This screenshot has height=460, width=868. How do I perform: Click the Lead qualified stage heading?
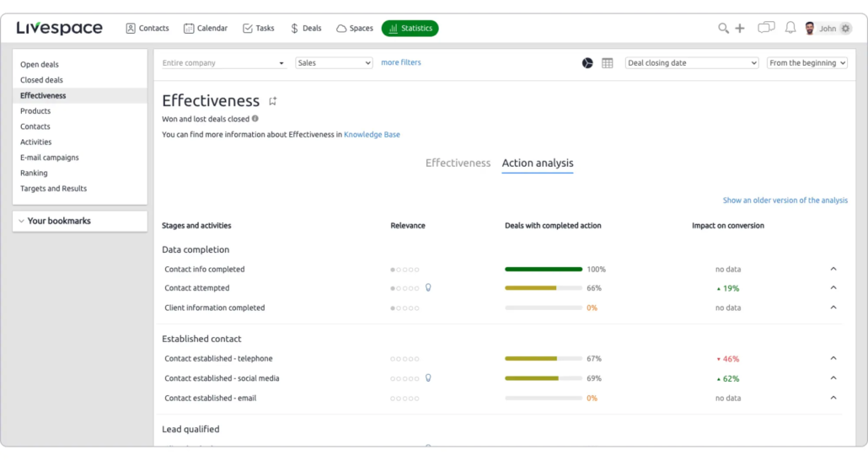tap(190, 429)
